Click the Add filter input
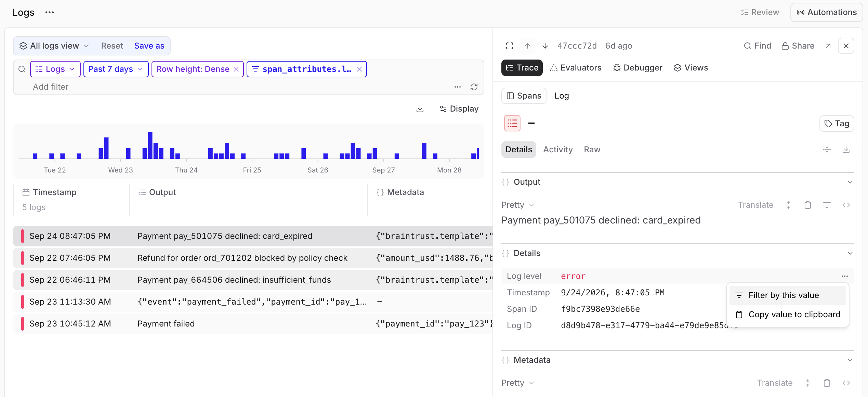Screen dimensions: 868x397 click(x=51, y=87)
